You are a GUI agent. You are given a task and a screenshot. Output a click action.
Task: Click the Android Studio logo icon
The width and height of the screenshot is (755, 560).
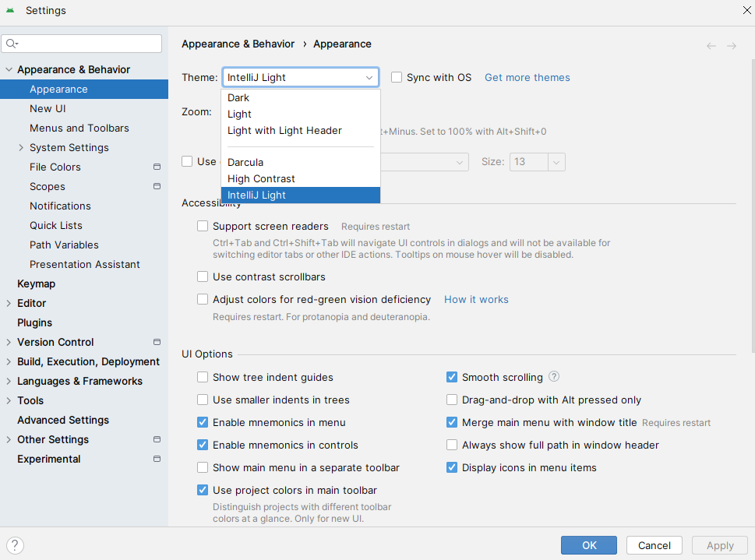pyautogui.click(x=10, y=10)
